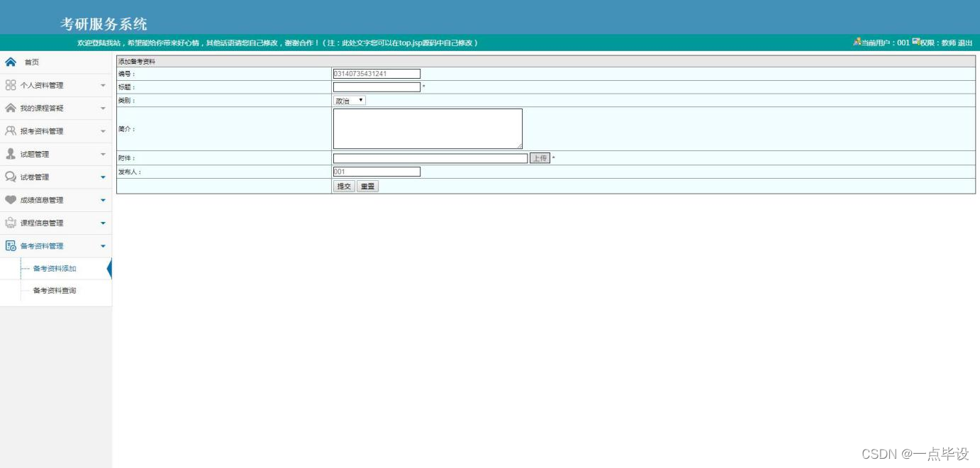Click the icon beside 权限
Image resolution: width=980 pixels, height=468 pixels.
pos(916,43)
